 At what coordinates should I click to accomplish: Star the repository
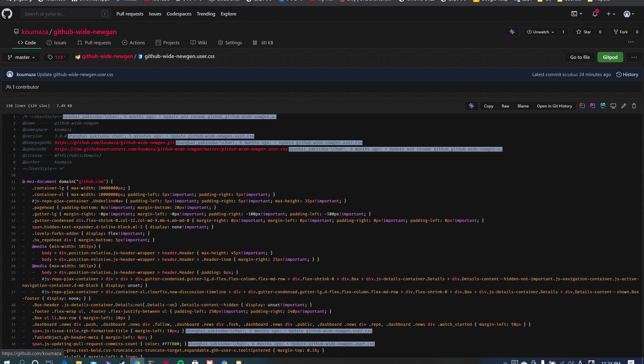pyautogui.click(x=583, y=32)
